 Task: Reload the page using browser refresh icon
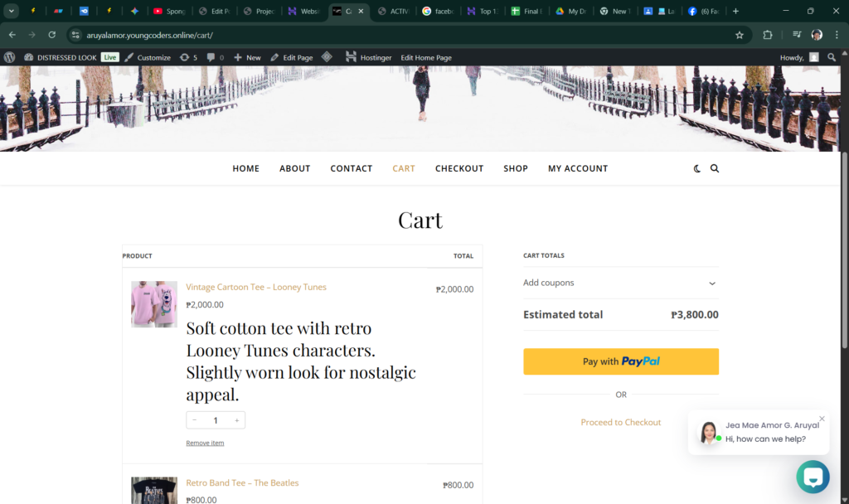[52, 35]
